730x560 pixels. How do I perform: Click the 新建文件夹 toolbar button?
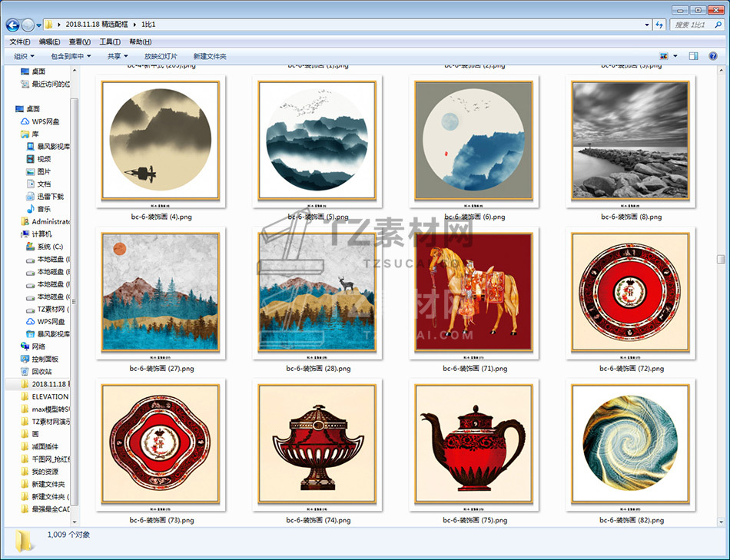[210, 56]
